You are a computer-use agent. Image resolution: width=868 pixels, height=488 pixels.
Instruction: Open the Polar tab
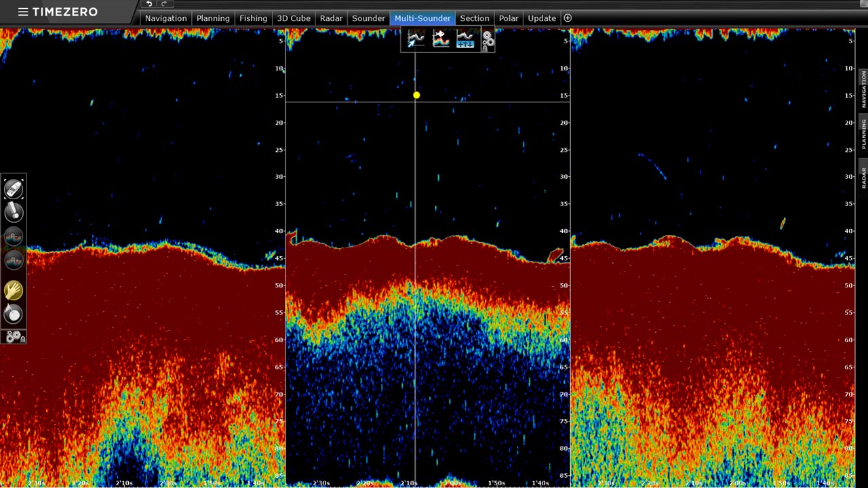tap(509, 18)
